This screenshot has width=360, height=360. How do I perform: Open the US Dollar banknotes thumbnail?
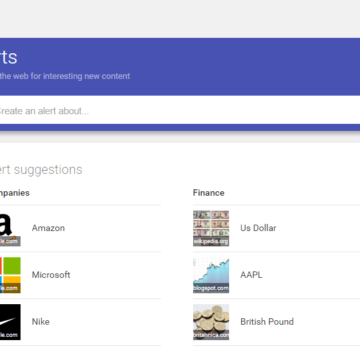click(x=211, y=228)
